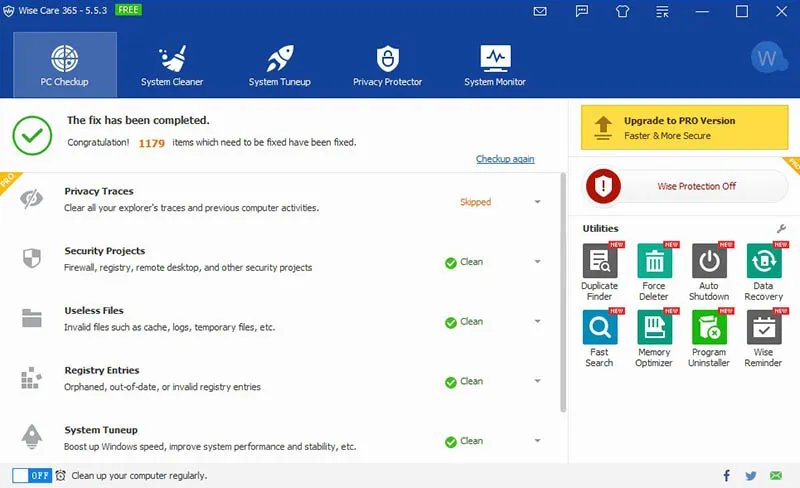Open the Data Recovery utility
This screenshot has width=800, height=488.
(764, 262)
